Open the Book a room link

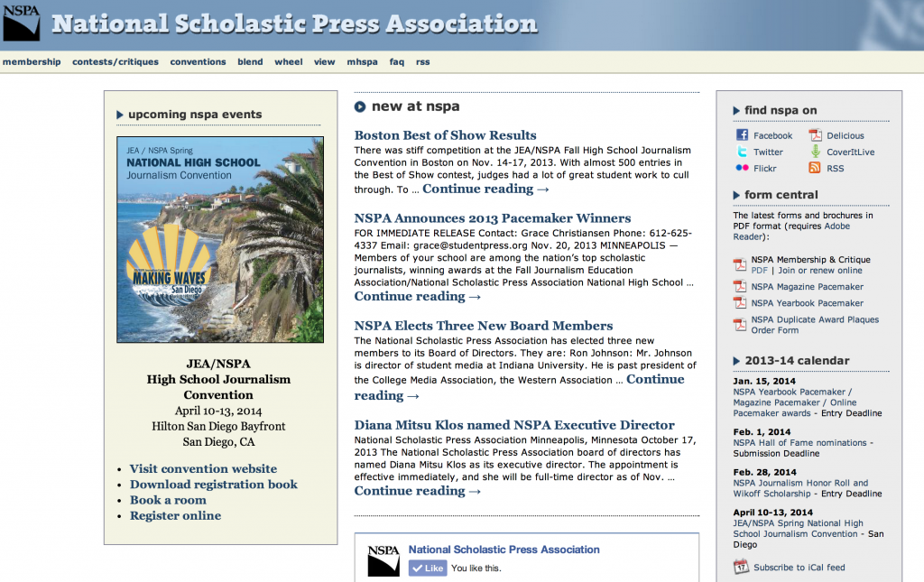(x=168, y=500)
